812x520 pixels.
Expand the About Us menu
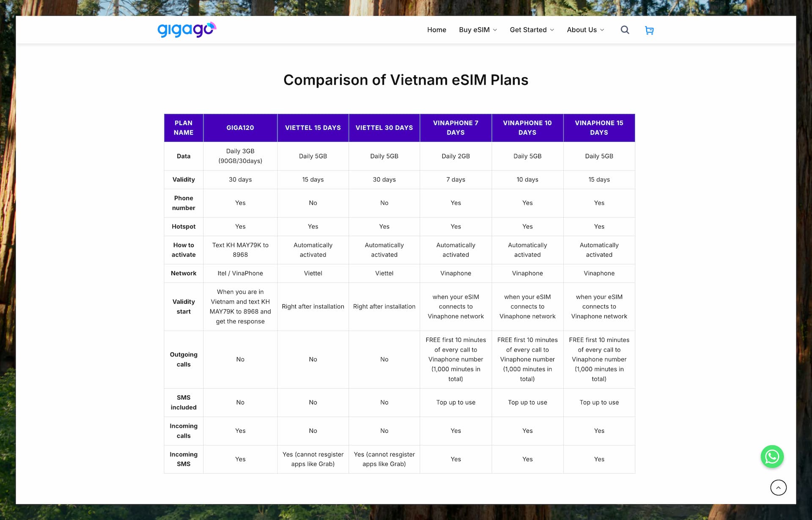pos(585,29)
